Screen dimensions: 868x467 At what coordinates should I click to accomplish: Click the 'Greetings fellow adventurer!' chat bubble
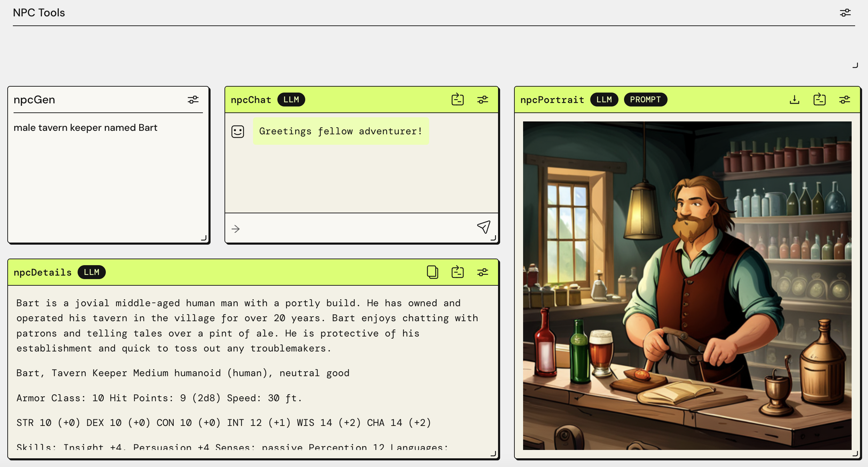point(341,131)
